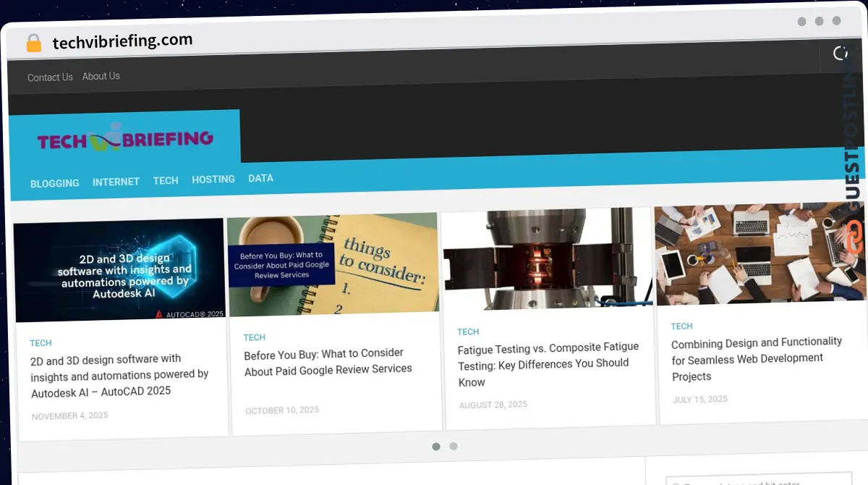Click the fatigue testing machine image

tap(548, 258)
